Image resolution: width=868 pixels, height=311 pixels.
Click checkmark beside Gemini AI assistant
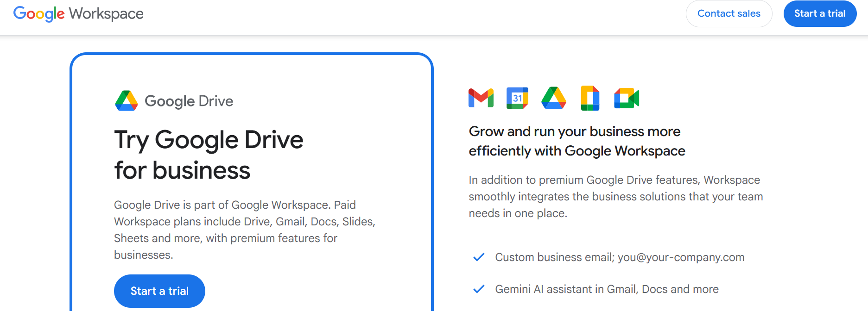point(479,289)
